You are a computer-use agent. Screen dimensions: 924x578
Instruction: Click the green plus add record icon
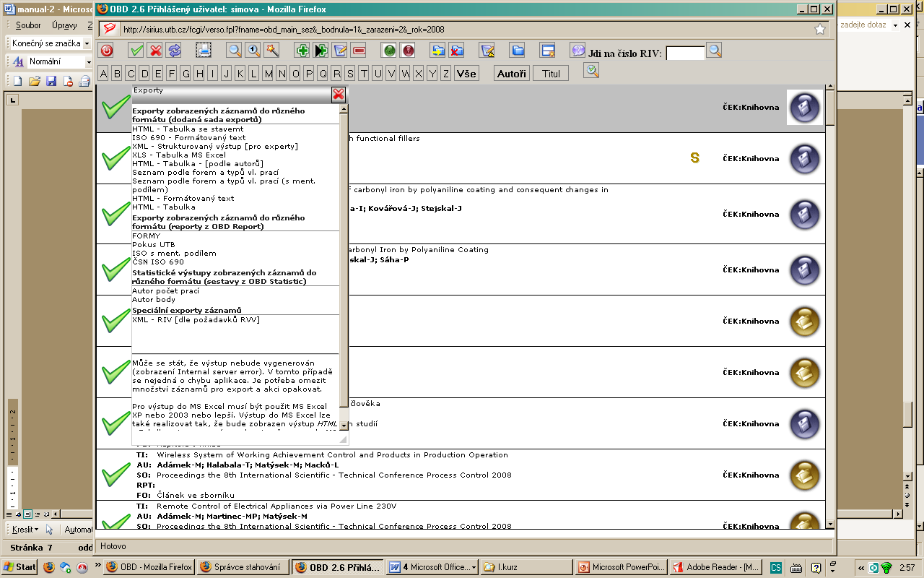tap(302, 51)
